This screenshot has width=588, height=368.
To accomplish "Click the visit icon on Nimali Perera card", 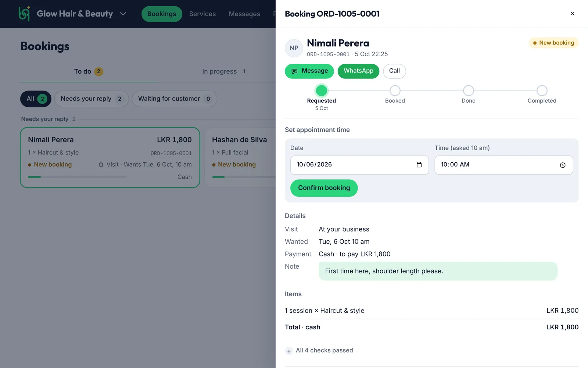I will pos(101,164).
